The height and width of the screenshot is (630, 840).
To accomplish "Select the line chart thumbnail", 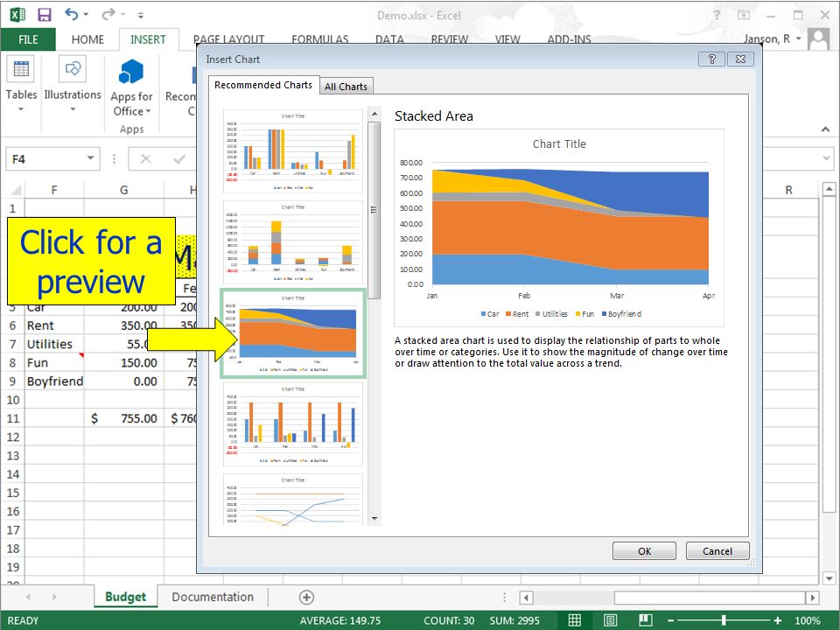I will [293, 500].
